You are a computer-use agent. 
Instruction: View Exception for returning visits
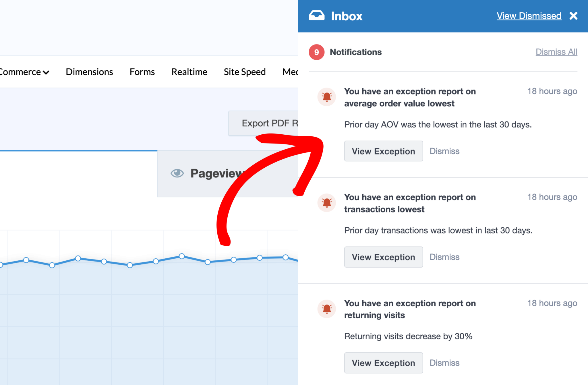click(x=384, y=363)
